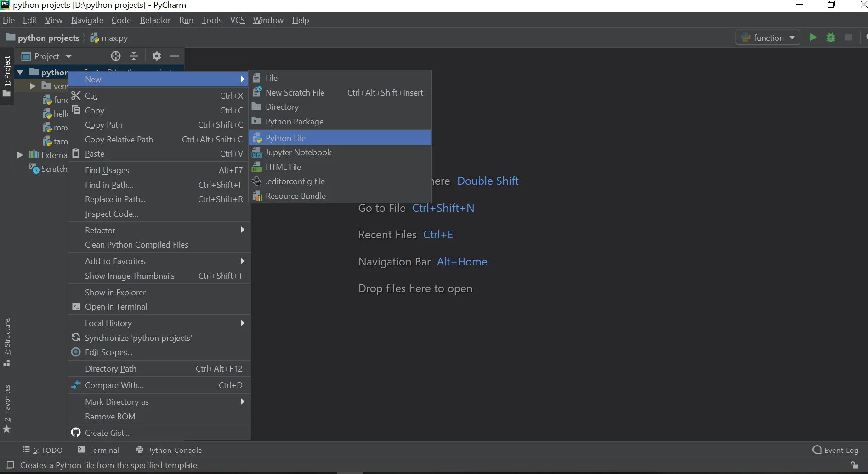The image size is (868, 474).
Task: Toggle the Structure side tab
Action: click(x=7, y=342)
